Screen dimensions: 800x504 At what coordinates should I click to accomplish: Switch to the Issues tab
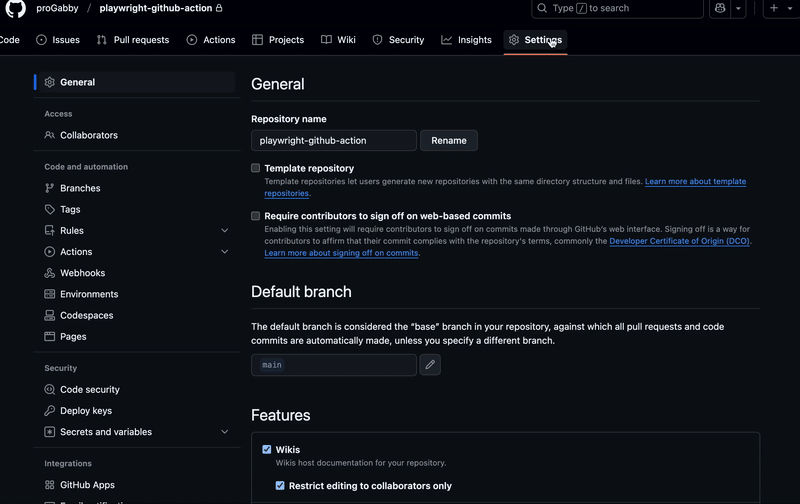coord(58,40)
